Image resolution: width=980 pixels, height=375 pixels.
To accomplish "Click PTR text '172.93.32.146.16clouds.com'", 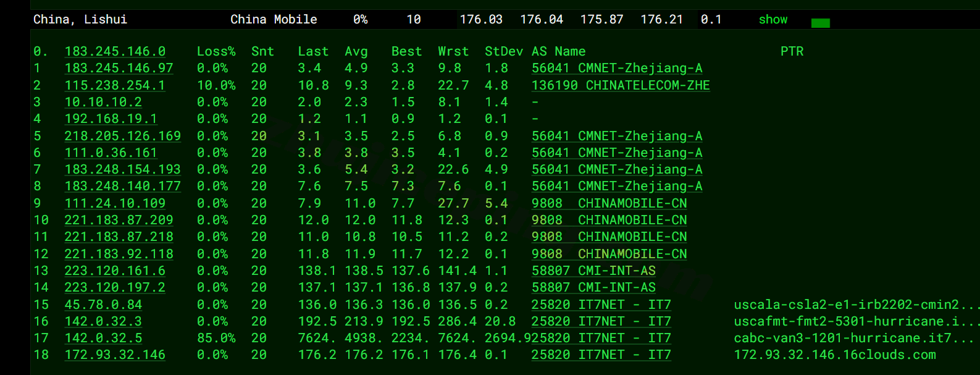I will (835, 355).
